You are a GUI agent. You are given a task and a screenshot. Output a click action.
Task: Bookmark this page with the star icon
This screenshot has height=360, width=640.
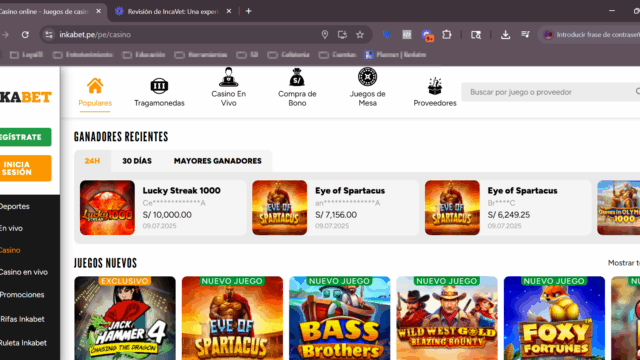pyautogui.click(x=360, y=35)
